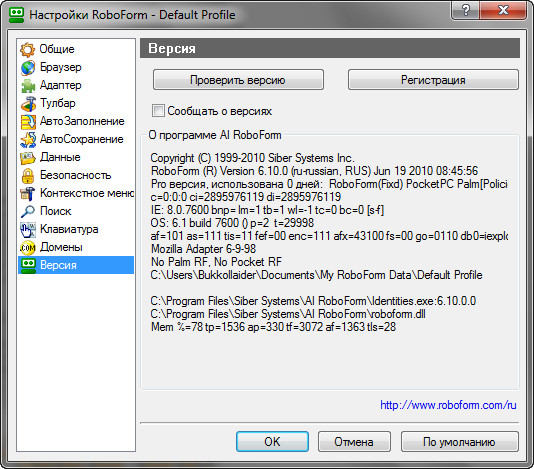Click the Copyright 1999-2010 Siber Systems line
534x469 pixels.
click(x=252, y=158)
